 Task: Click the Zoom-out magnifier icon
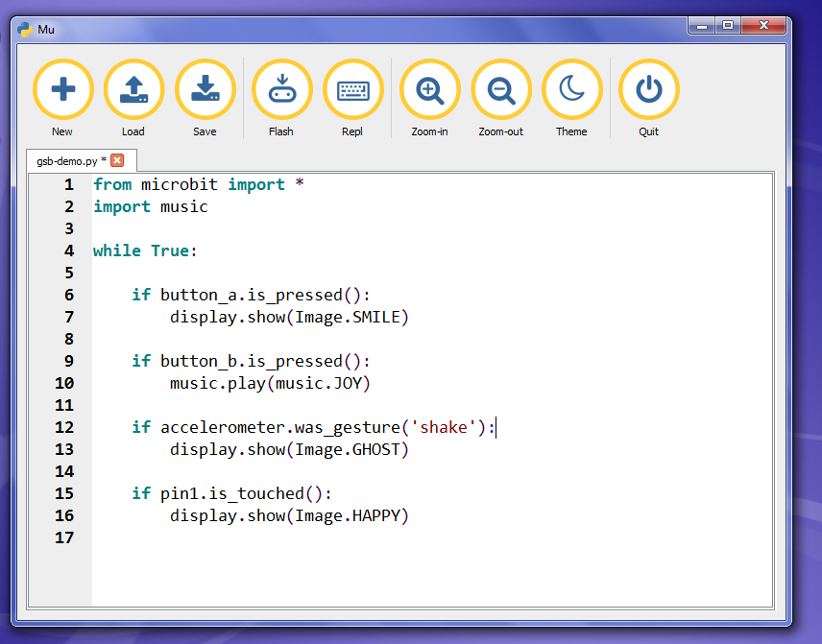(500, 90)
